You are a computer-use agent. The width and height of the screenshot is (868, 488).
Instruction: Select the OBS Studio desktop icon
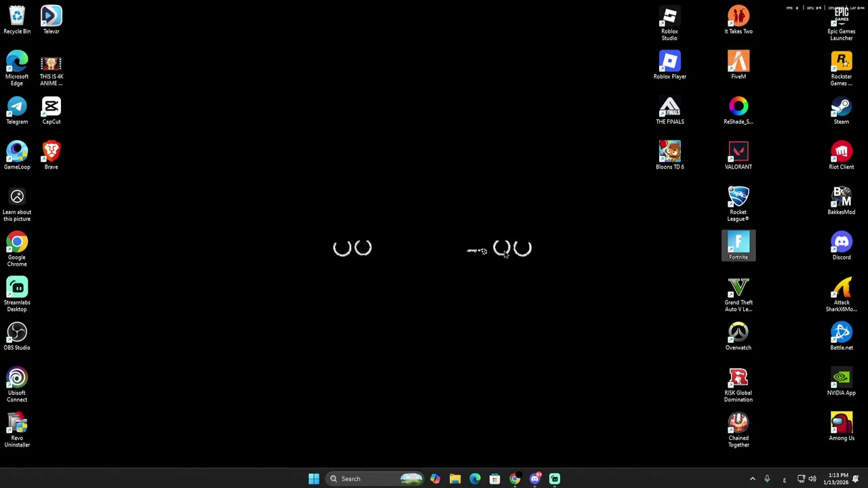[x=17, y=336]
